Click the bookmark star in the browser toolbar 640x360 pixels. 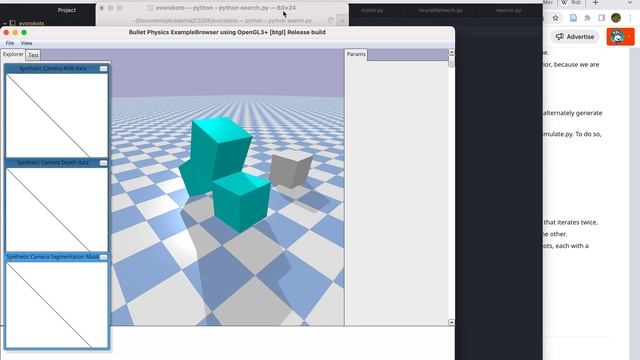[556, 18]
